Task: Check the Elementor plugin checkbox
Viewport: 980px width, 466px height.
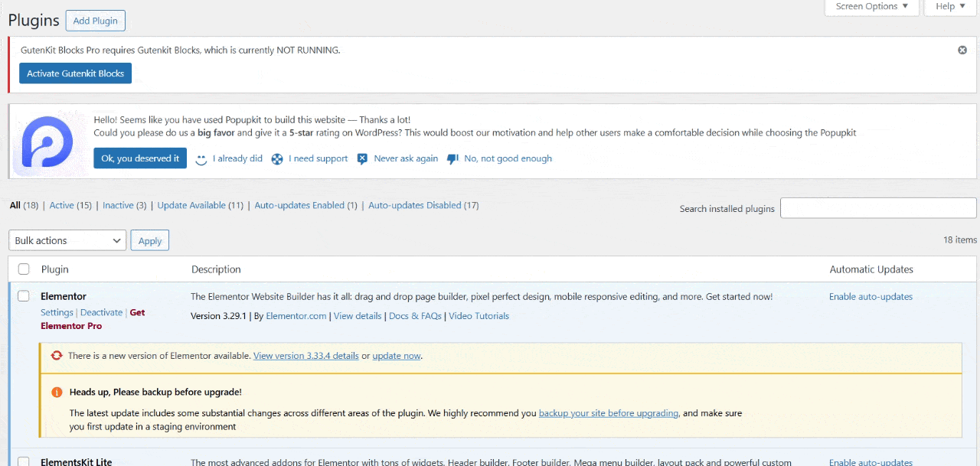Action: (x=24, y=296)
